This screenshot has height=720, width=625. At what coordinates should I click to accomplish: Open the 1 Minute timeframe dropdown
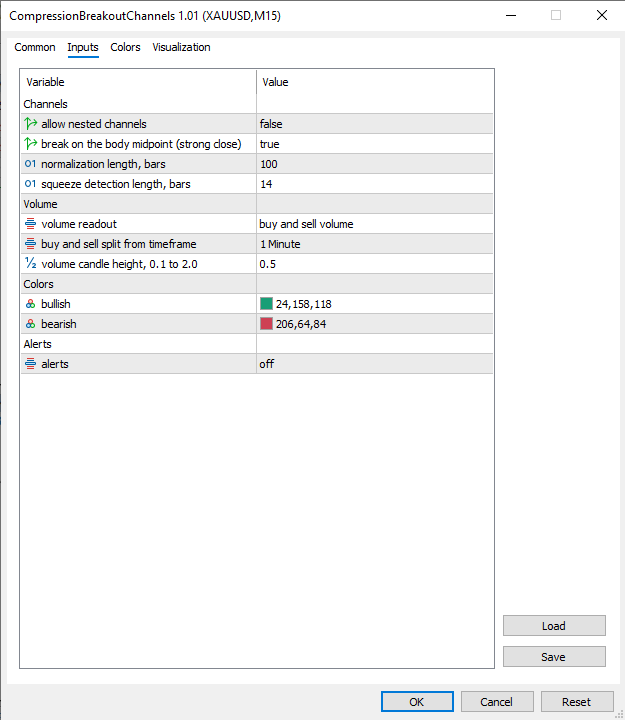tap(375, 244)
